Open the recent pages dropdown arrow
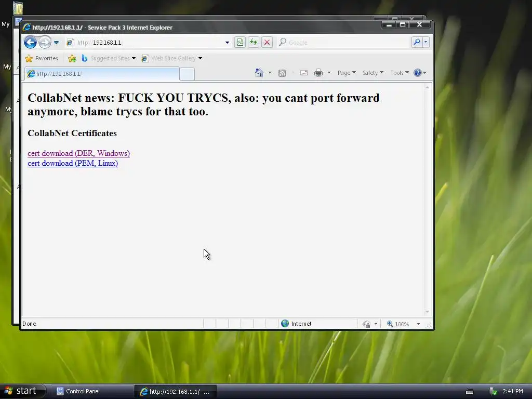This screenshot has height=399, width=532. (56, 43)
